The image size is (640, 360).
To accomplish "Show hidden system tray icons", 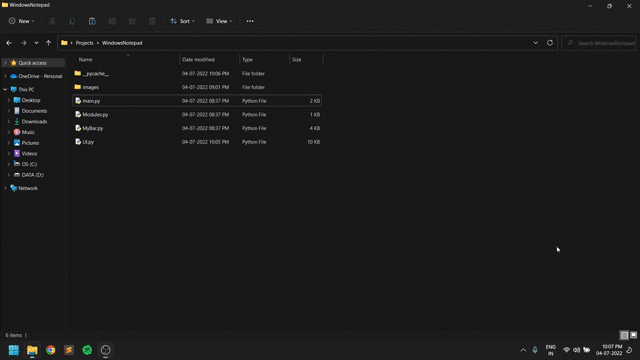I will (x=523, y=350).
